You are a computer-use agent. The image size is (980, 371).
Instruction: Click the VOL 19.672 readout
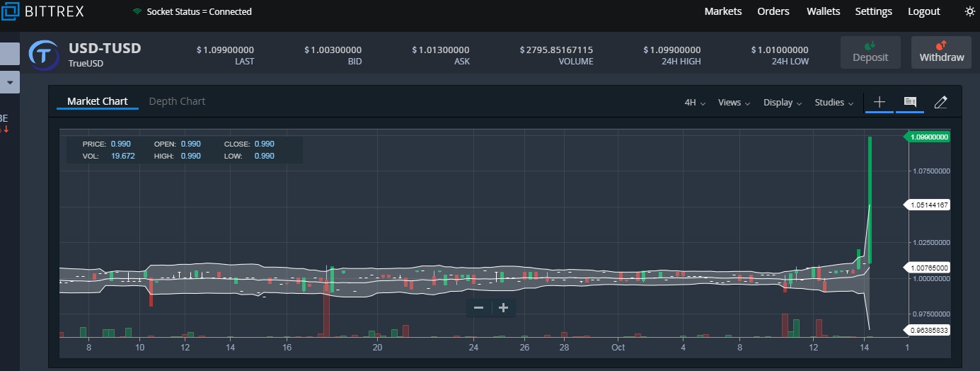[x=108, y=156]
